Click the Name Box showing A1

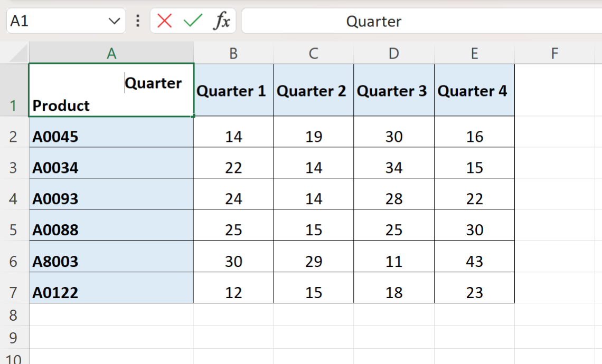[x=66, y=21]
